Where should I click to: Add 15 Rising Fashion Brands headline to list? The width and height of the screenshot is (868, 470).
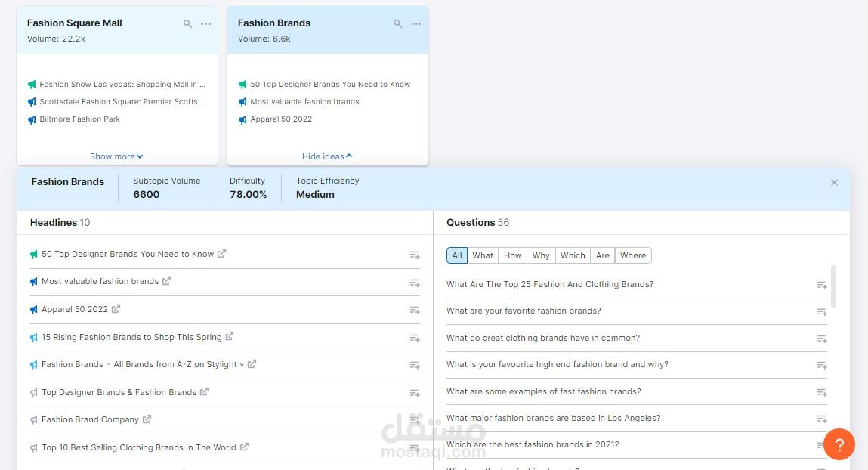point(415,339)
